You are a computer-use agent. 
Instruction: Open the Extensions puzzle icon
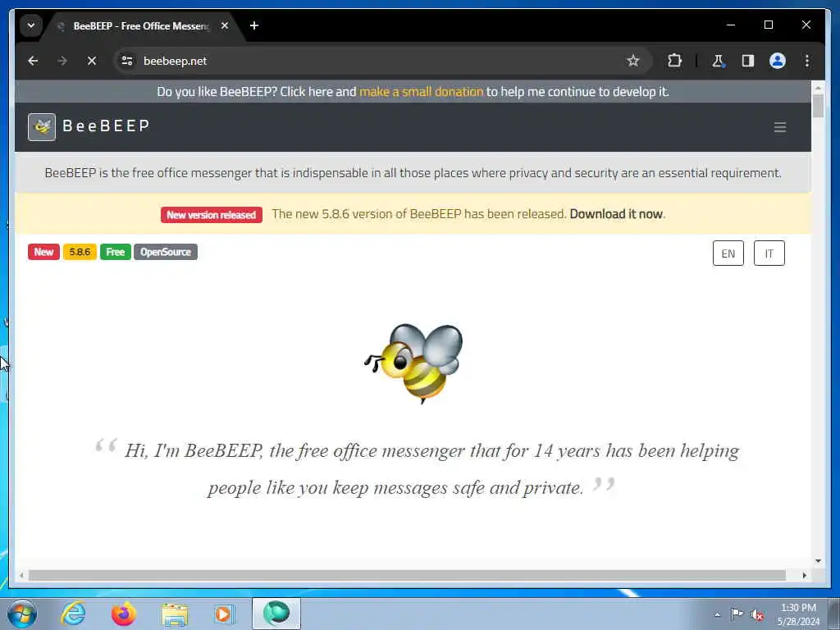(x=674, y=61)
